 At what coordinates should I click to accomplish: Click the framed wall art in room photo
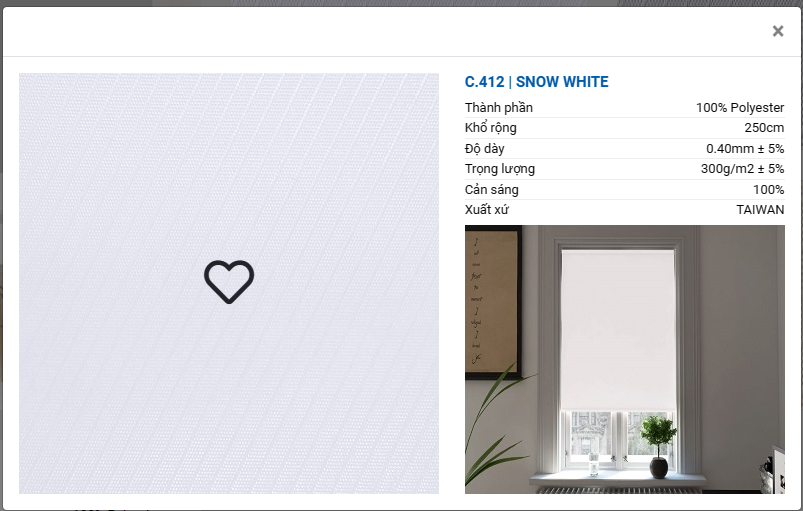(493, 302)
